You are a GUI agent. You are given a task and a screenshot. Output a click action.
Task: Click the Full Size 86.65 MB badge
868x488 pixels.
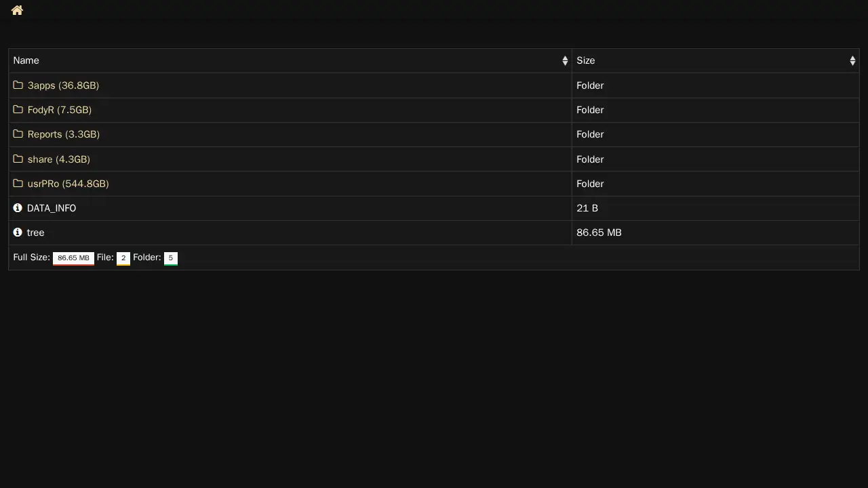[x=73, y=258]
